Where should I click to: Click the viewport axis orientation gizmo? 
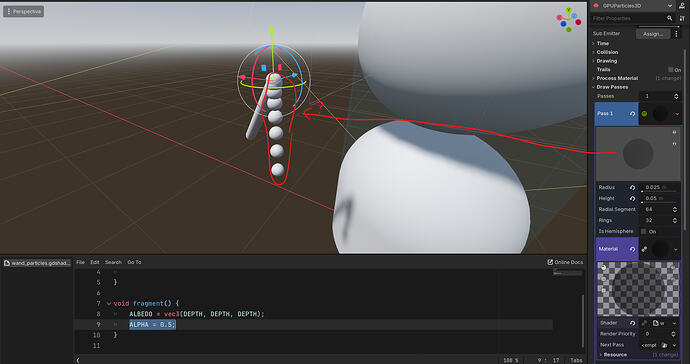tap(569, 20)
